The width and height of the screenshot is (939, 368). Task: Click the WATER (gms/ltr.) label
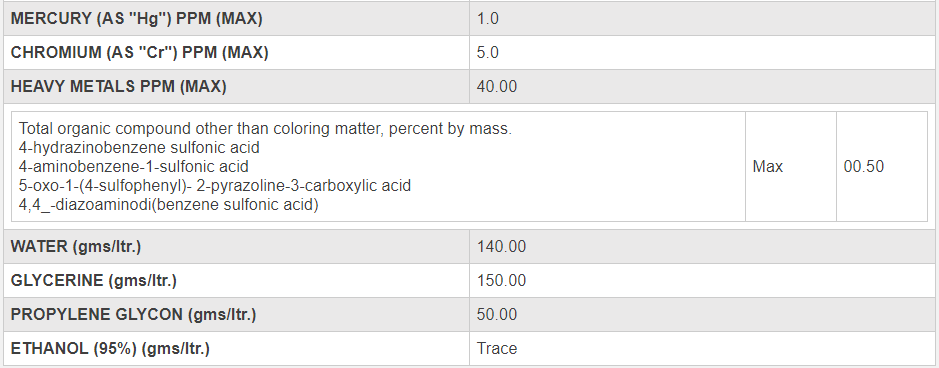pos(76,247)
